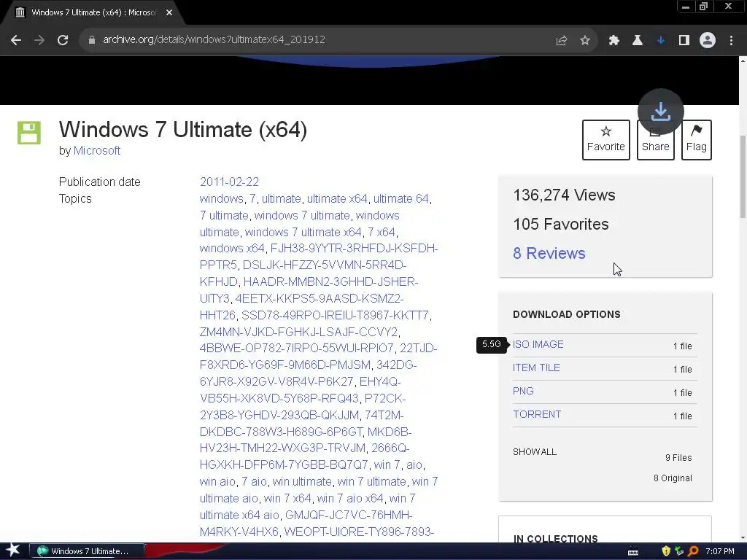Open browser downloads arrow in toolbar

[x=661, y=41]
